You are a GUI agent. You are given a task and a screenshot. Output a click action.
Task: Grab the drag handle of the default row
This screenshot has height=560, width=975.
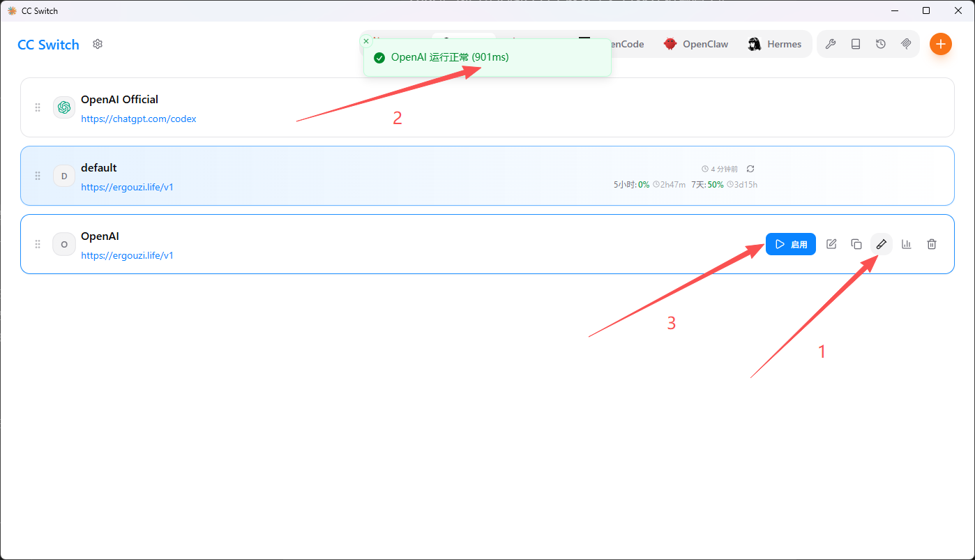38,176
